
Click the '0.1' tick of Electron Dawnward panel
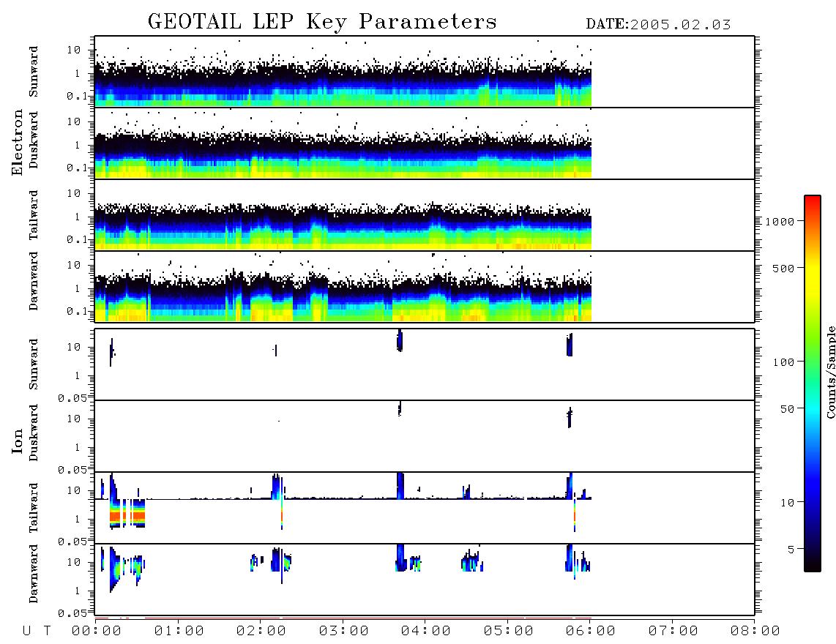[x=78, y=311]
